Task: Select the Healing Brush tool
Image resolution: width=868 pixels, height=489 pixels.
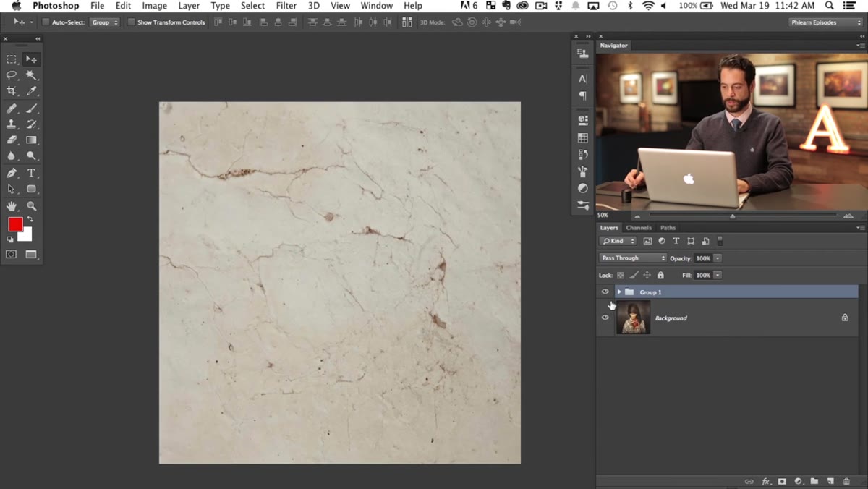Action: [12, 109]
